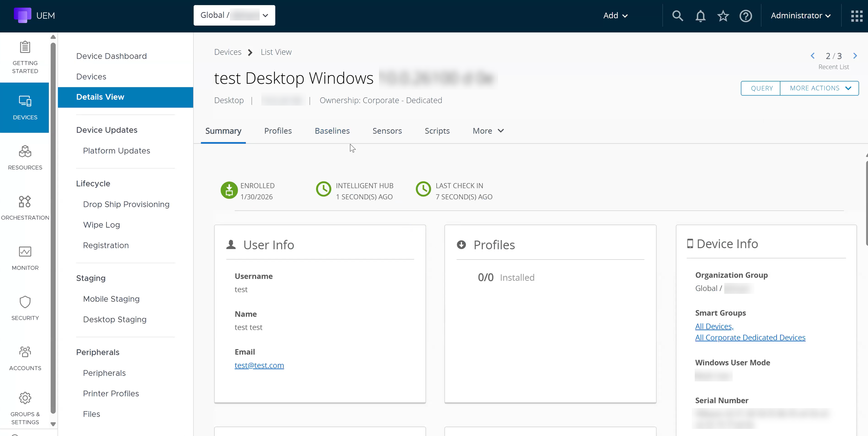Expand the More tab dropdown
The height and width of the screenshot is (436, 868).
coord(488,131)
